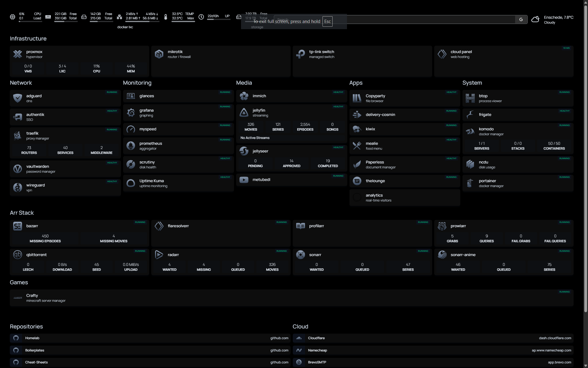Screen dimensions: 588x368
Task: Click the prowlarr icon
Action: 442,226
